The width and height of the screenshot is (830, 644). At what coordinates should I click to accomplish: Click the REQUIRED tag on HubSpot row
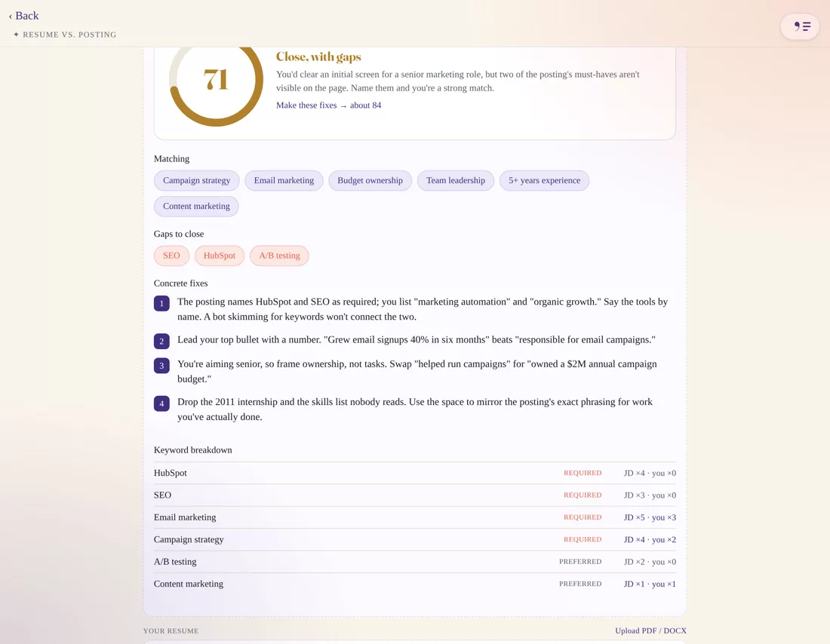(x=583, y=473)
